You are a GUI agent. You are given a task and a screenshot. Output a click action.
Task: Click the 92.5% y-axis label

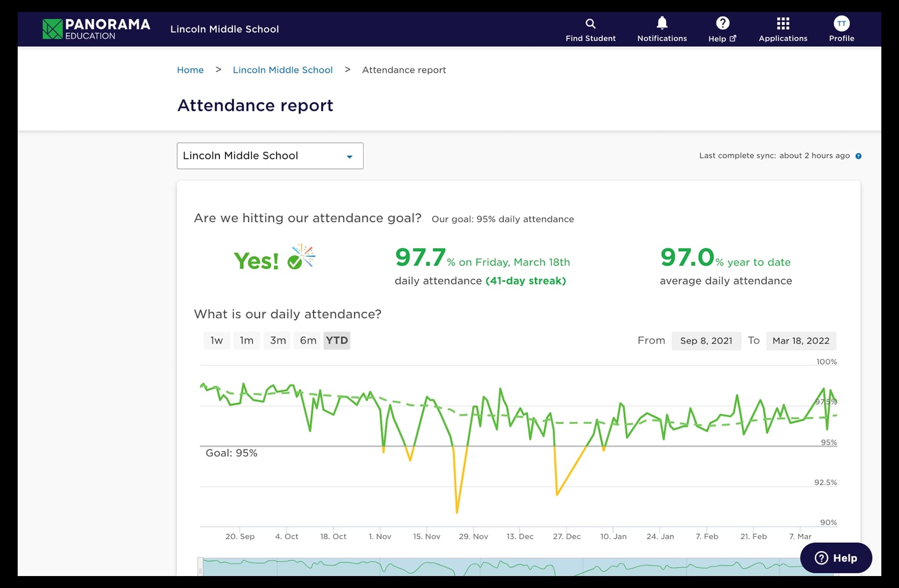(825, 483)
